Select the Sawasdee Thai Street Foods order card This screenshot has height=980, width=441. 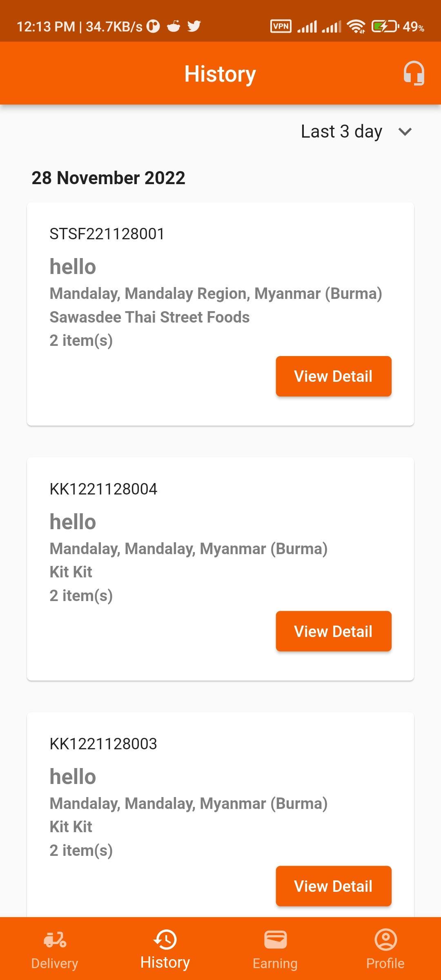point(220,314)
